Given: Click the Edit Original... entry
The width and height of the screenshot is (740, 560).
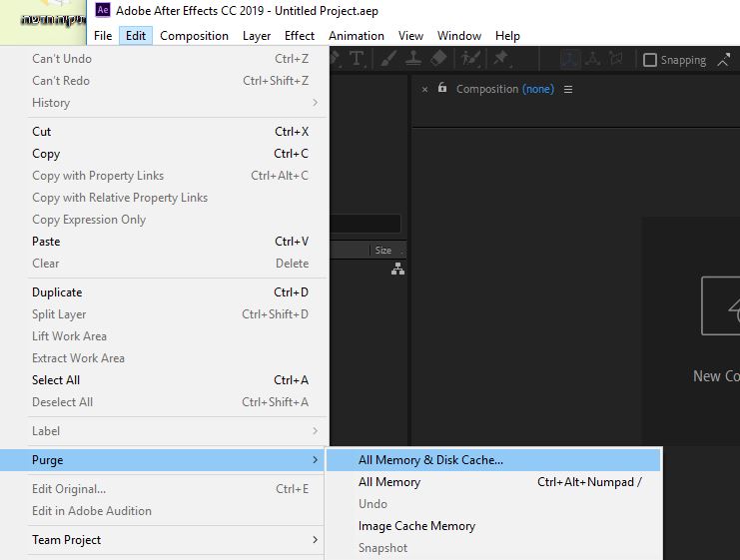Looking at the screenshot, I should (x=162, y=489).
